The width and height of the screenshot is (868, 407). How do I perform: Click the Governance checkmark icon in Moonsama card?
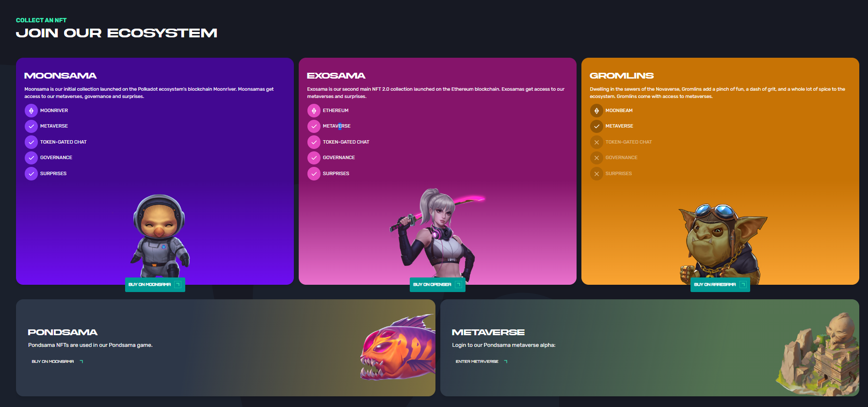tap(31, 158)
